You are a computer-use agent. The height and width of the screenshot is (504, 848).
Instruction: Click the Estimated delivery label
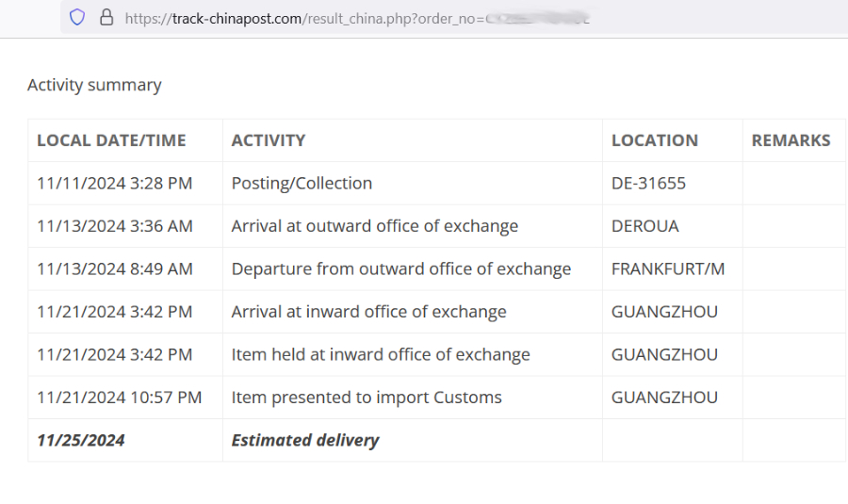(x=305, y=440)
